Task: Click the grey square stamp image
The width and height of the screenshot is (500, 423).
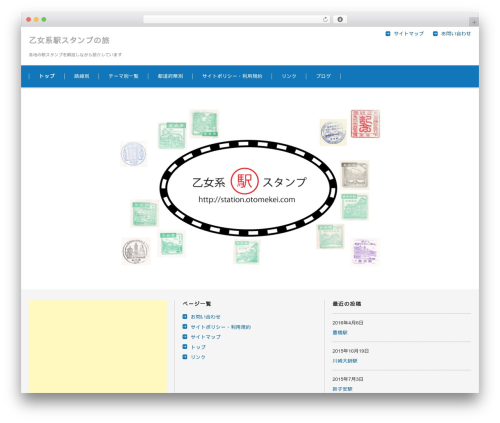Action: [x=355, y=175]
